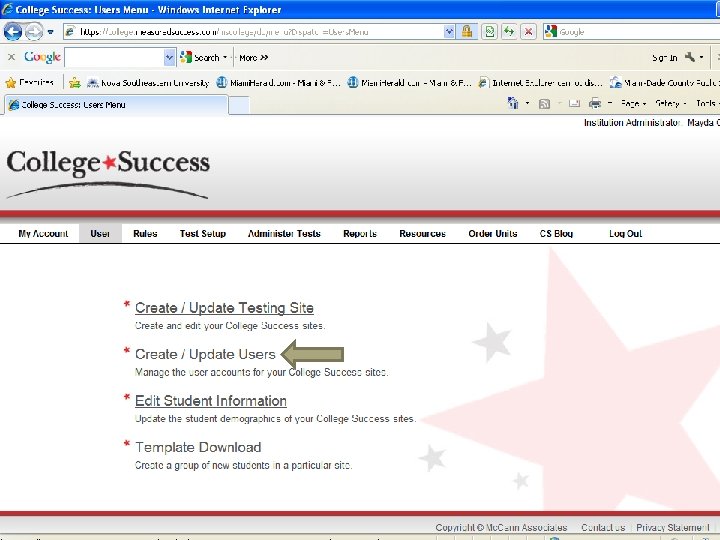Open the second MiamiHerald.com favorite
This screenshot has width=720, height=540.
pos(410,83)
